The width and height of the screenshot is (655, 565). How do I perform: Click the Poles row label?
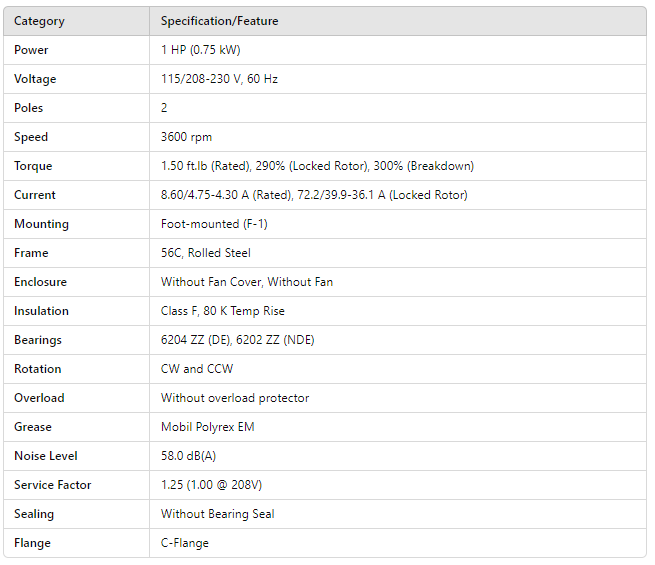29,108
